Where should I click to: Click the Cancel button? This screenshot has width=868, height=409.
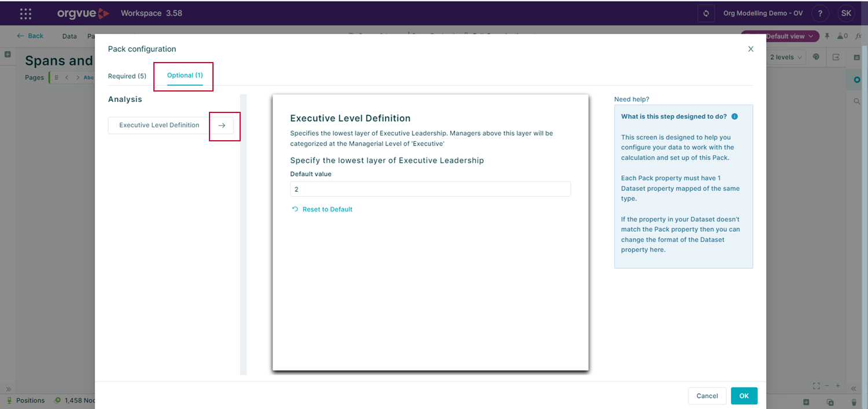707,396
